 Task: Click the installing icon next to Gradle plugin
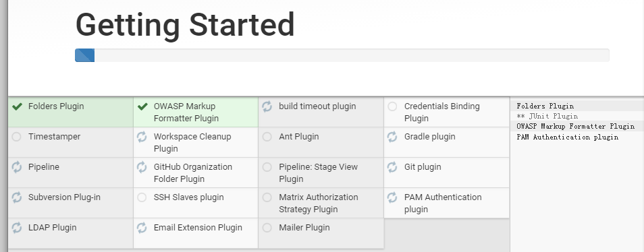(392, 137)
